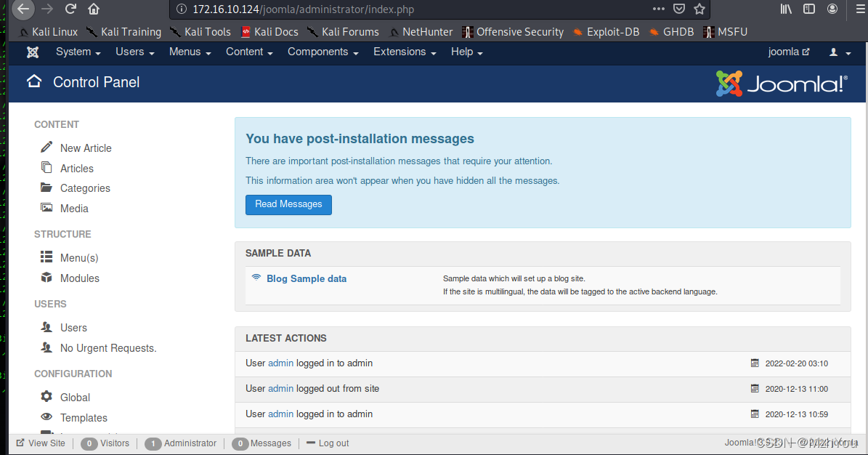The height and width of the screenshot is (455, 868).
Task: Click the Categories folder icon
Action: pos(46,188)
